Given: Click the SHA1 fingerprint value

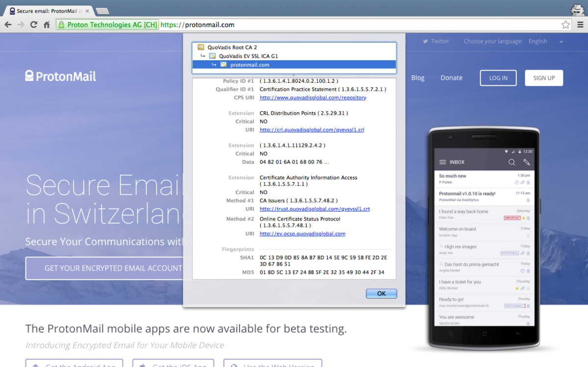Looking at the screenshot, I should [323, 261].
